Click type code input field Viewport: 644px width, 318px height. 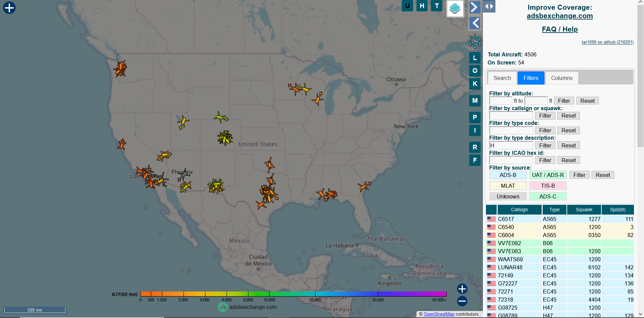coord(511,130)
